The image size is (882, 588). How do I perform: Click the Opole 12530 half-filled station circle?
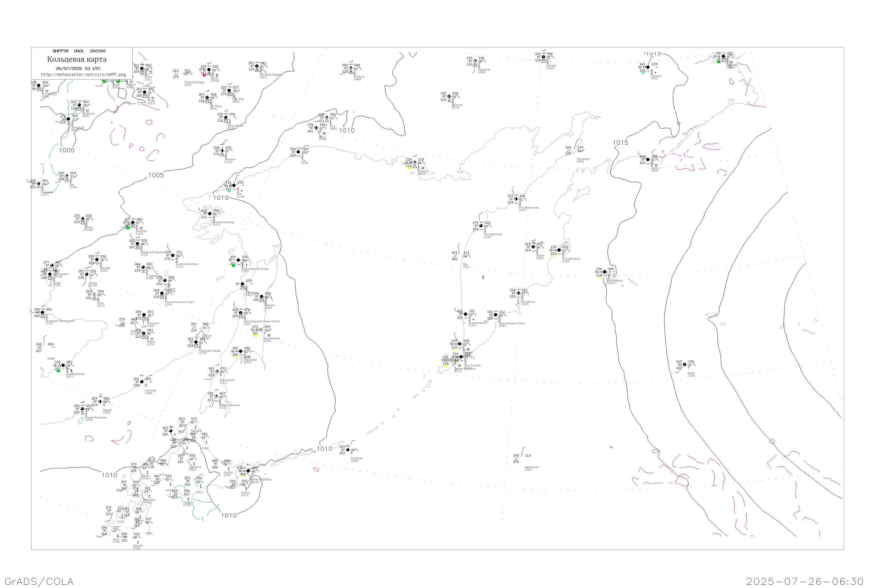(685, 365)
